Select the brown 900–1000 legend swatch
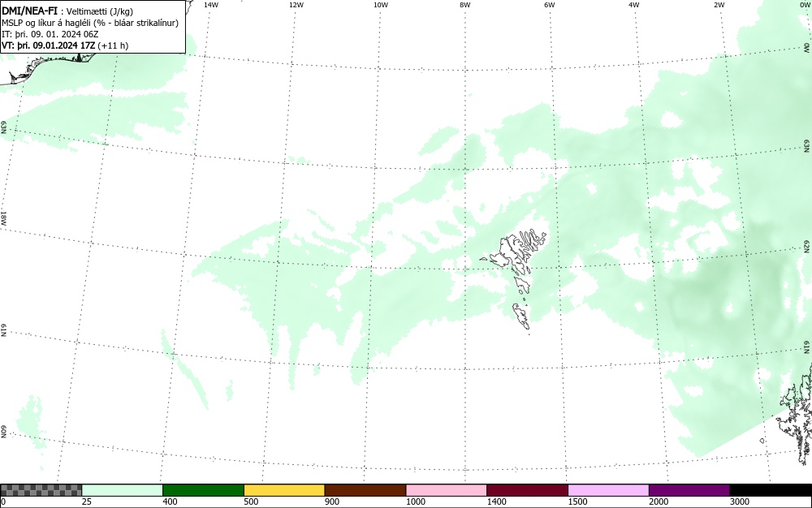 365,490
